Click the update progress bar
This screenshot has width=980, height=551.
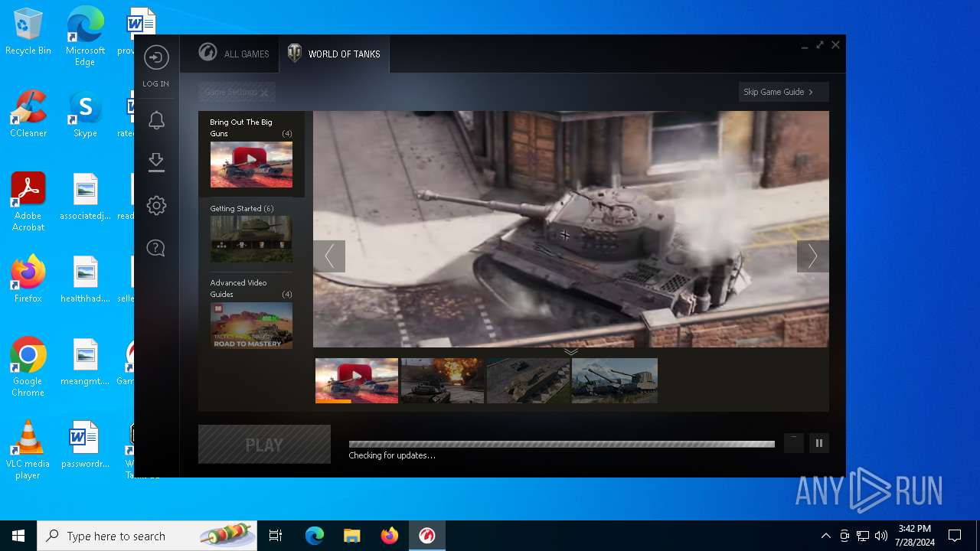pyautogui.click(x=561, y=444)
